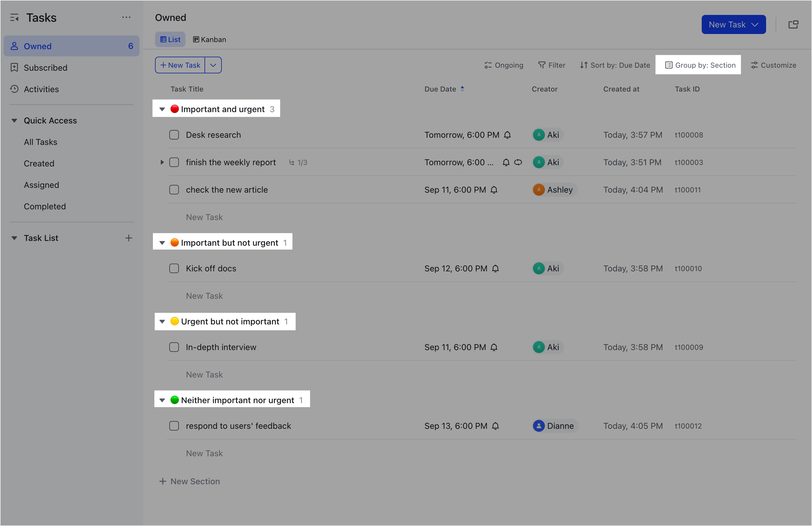Complete the In-depth interview task
812x526 pixels.
[174, 347]
